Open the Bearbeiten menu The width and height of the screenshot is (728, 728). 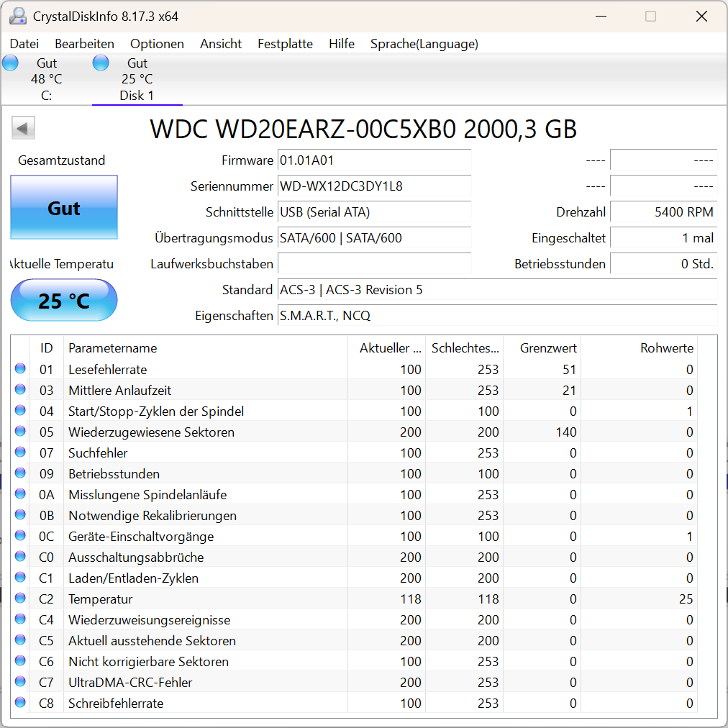pyautogui.click(x=84, y=44)
